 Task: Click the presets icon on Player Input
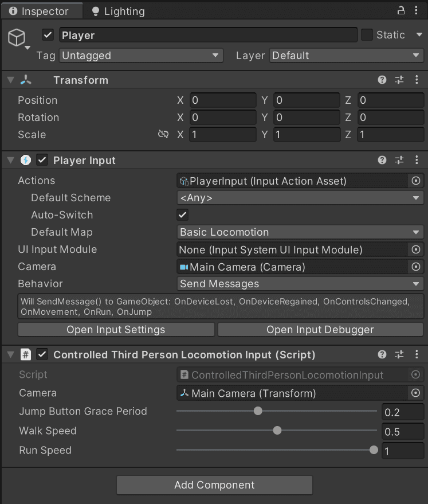(399, 160)
